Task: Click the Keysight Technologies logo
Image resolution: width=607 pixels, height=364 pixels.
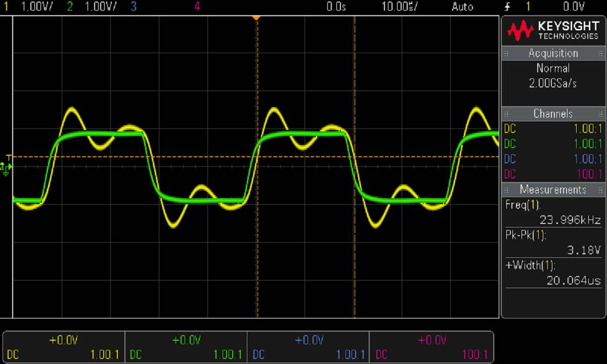Action: [x=553, y=31]
